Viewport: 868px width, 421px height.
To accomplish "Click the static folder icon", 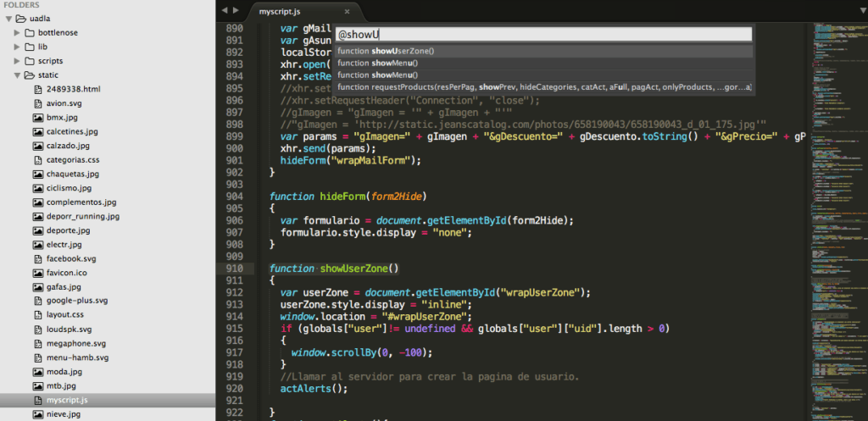I will tap(30, 75).
